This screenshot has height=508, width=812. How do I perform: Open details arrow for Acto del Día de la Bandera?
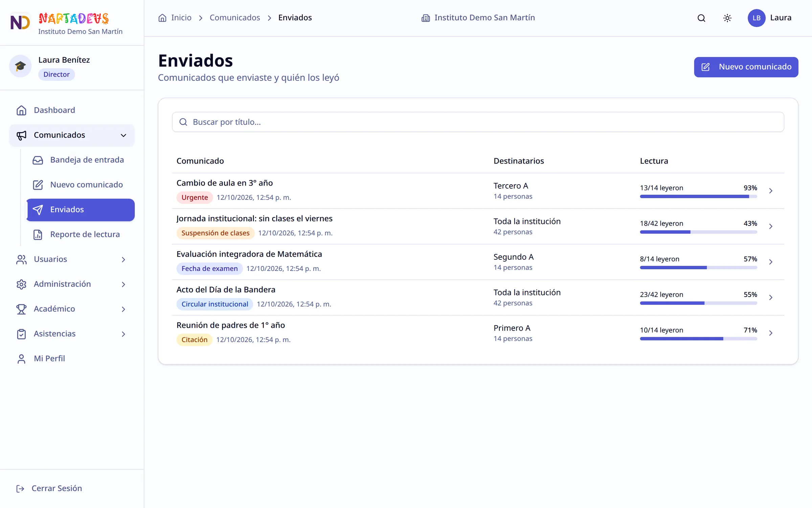[x=771, y=297]
